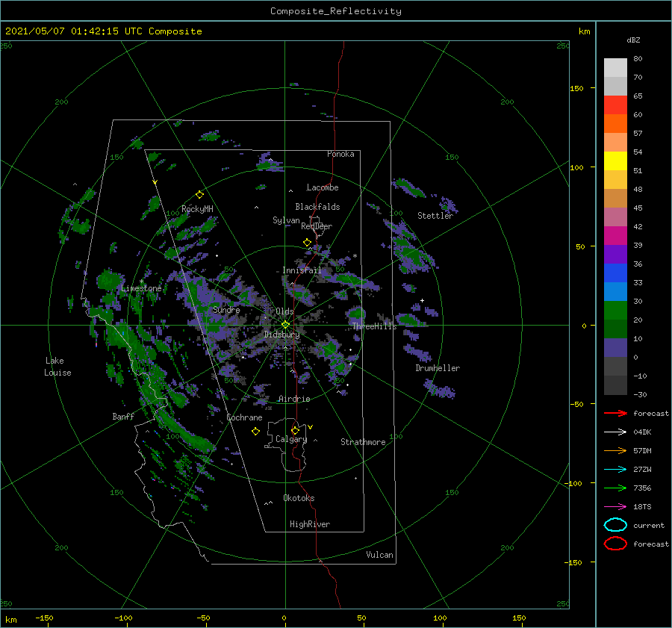The width and height of the screenshot is (672, 628).
Task: Click the magenta 18TS arrow icon
Action: [x=615, y=507]
